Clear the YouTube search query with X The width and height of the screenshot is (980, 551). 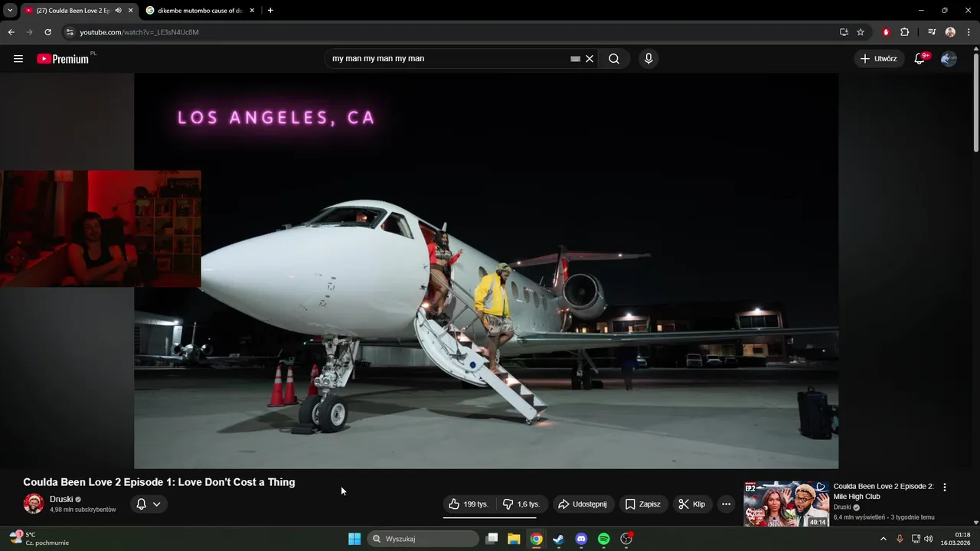590,59
